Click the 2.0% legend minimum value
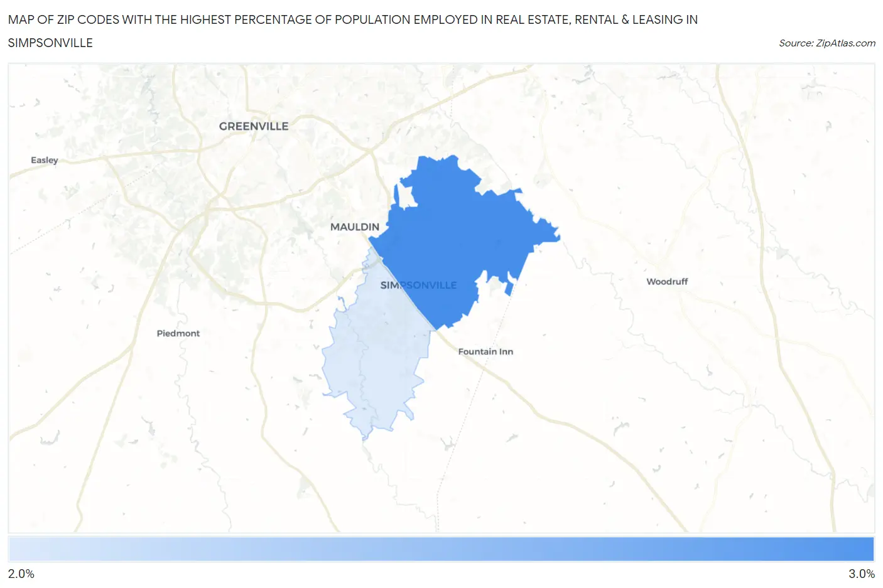 tap(21, 574)
